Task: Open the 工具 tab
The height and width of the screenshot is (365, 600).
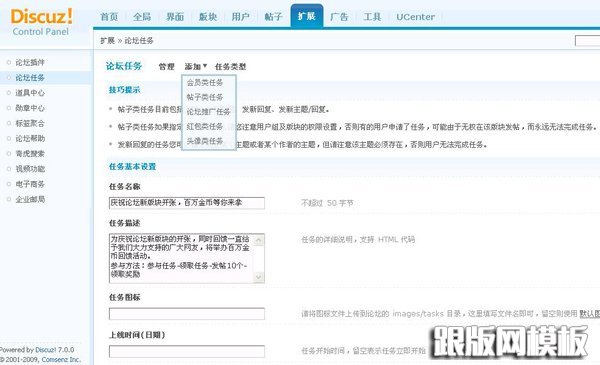Action: click(372, 17)
